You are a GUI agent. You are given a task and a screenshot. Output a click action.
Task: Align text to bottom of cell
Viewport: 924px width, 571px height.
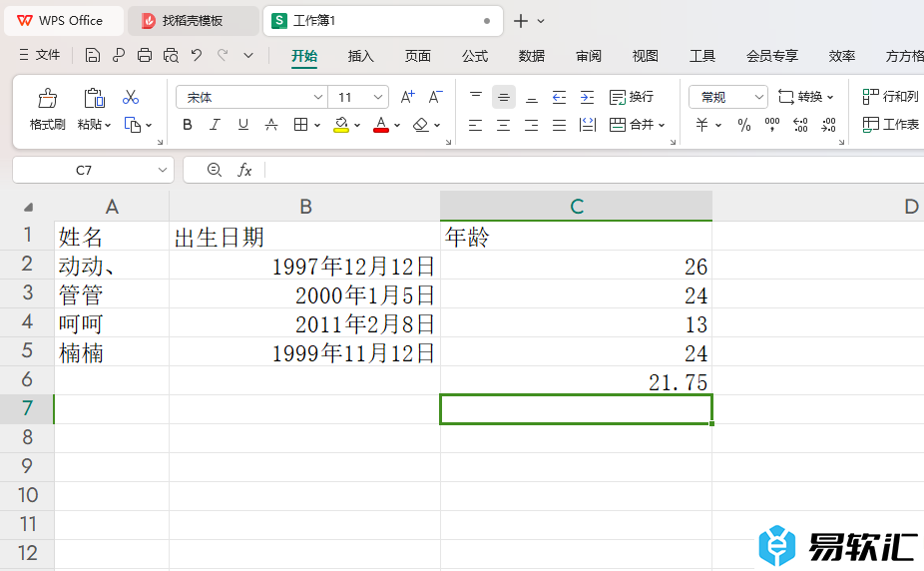point(532,97)
